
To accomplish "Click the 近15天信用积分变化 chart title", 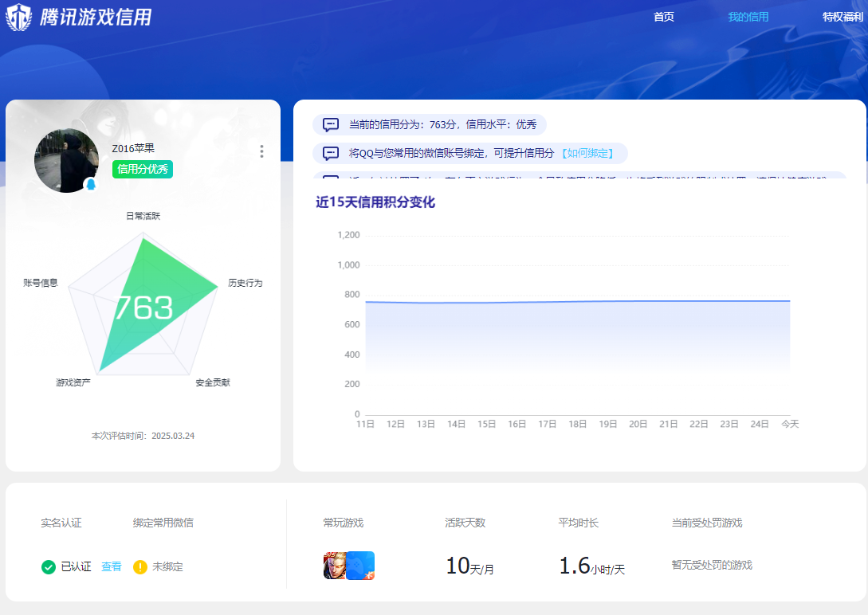I will pos(375,202).
